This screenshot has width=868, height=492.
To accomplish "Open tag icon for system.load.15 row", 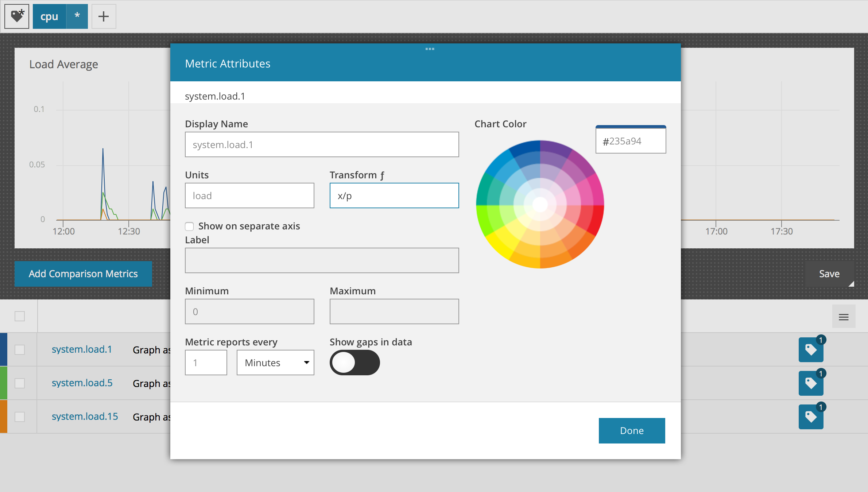I will (x=811, y=417).
